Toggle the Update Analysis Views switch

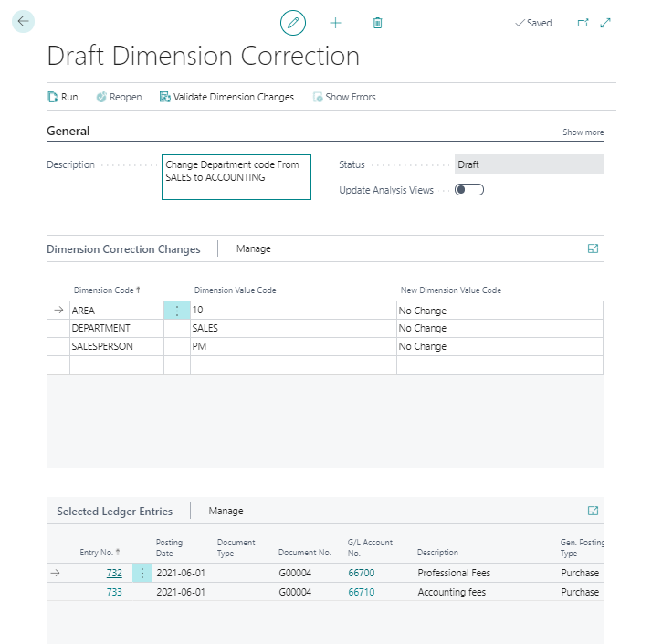pos(469,190)
